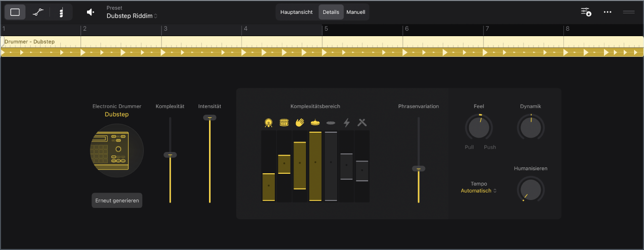This screenshot has width=644, height=250.
Task: Enable the lightning bolt percussion icon
Action: pos(346,122)
